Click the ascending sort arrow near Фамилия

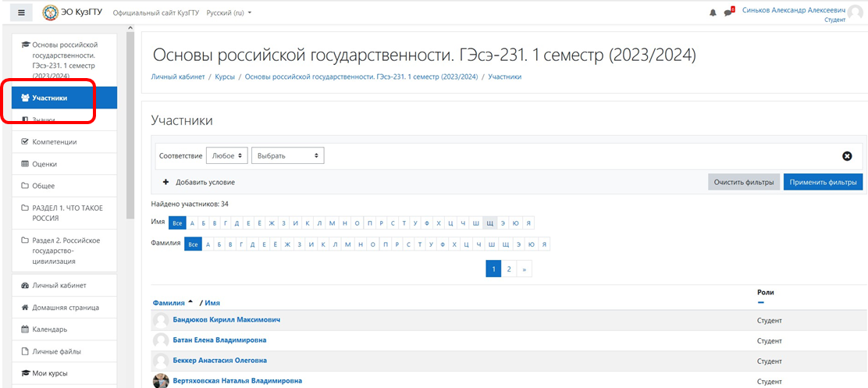190,302
